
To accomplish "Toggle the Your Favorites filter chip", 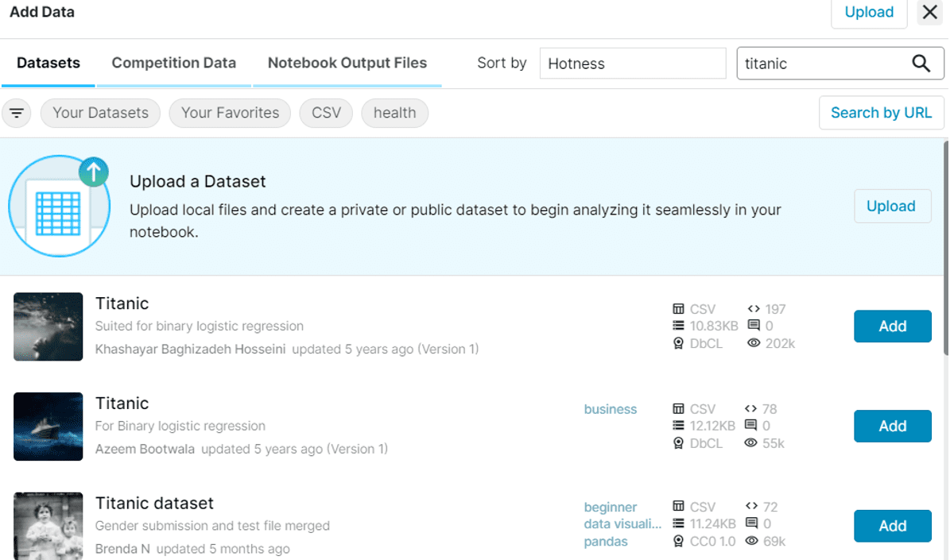I will pos(231,114).
